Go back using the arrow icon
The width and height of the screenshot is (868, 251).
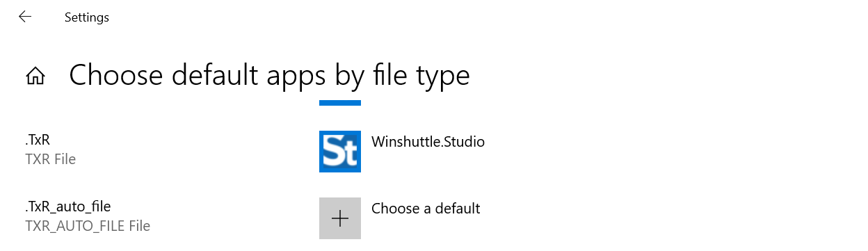[x=25, y=17]
